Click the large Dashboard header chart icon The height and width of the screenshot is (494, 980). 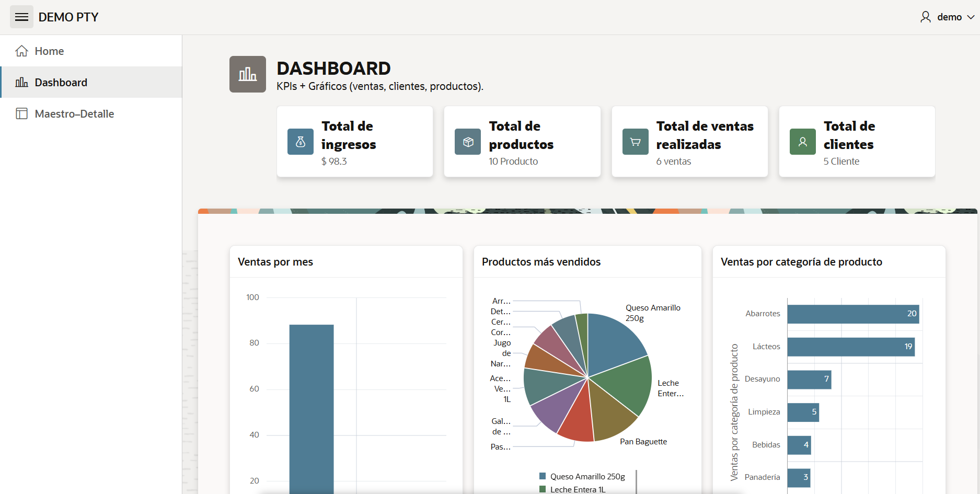(x=248, y=74)
